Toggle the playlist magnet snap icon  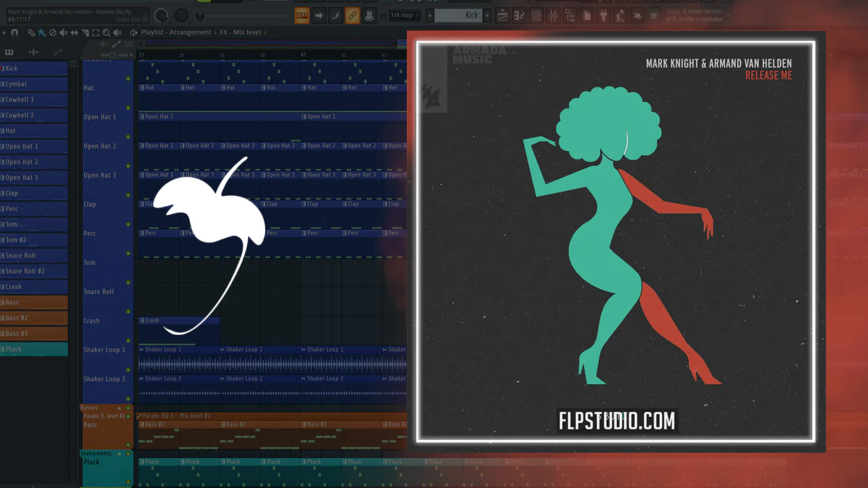pos(15,33)
